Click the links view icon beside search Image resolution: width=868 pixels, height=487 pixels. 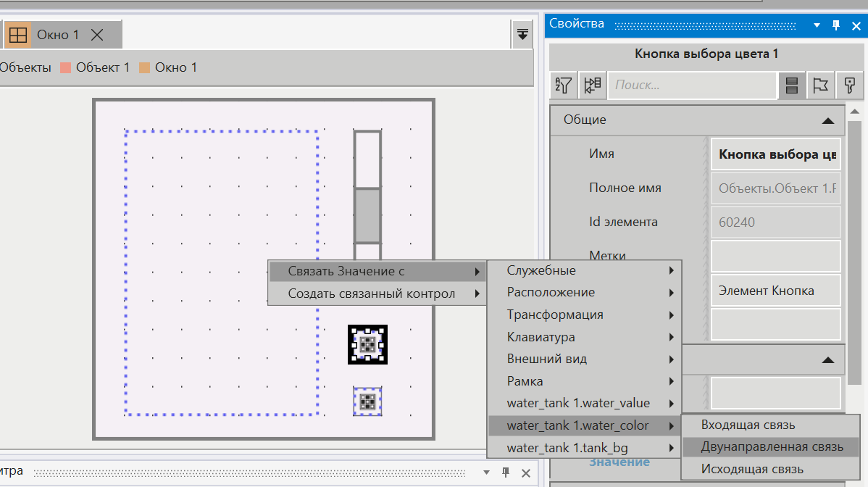coord(593,86)
